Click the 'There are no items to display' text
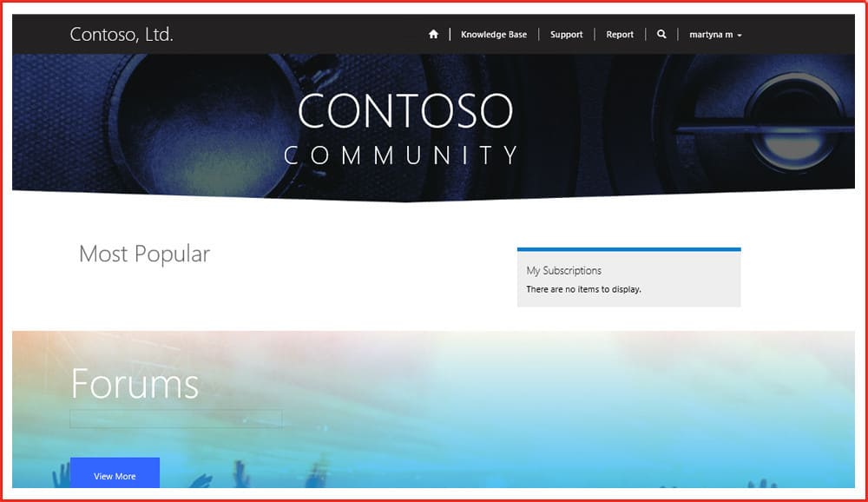Viewport: 868px width, 502px height. click(583, 289)
